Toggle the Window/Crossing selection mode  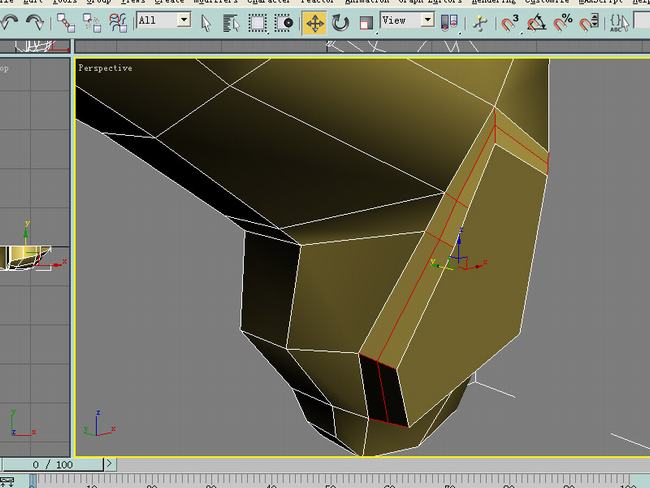(284, 23)
